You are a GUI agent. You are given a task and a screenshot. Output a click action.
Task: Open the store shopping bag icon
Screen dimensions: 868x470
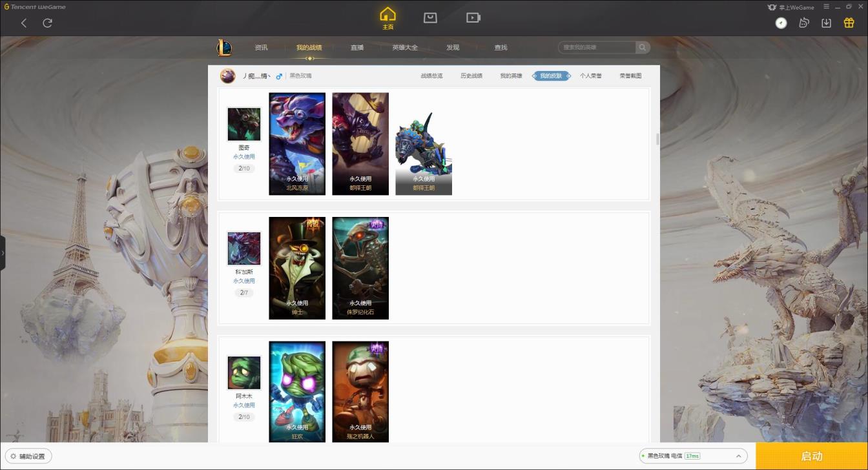point(430,17)
